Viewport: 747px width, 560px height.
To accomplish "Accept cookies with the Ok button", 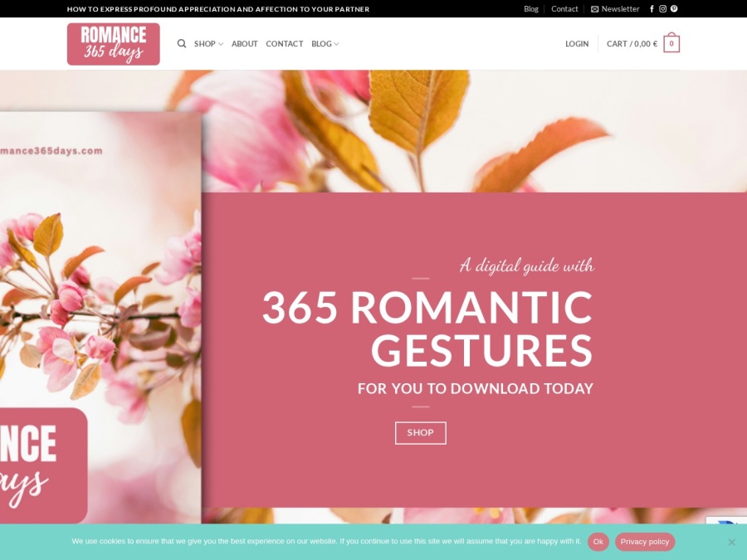I will pos(598,542).
